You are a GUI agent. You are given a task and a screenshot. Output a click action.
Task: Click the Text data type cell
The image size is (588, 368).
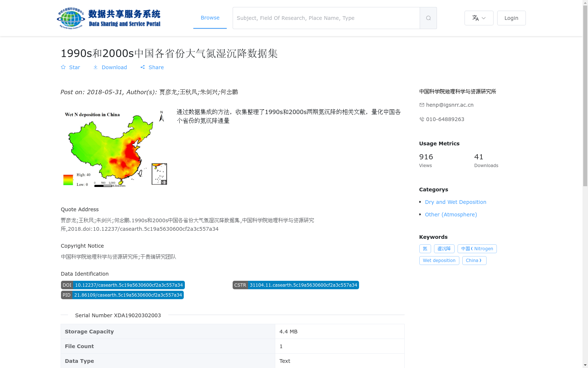(340, 361)
